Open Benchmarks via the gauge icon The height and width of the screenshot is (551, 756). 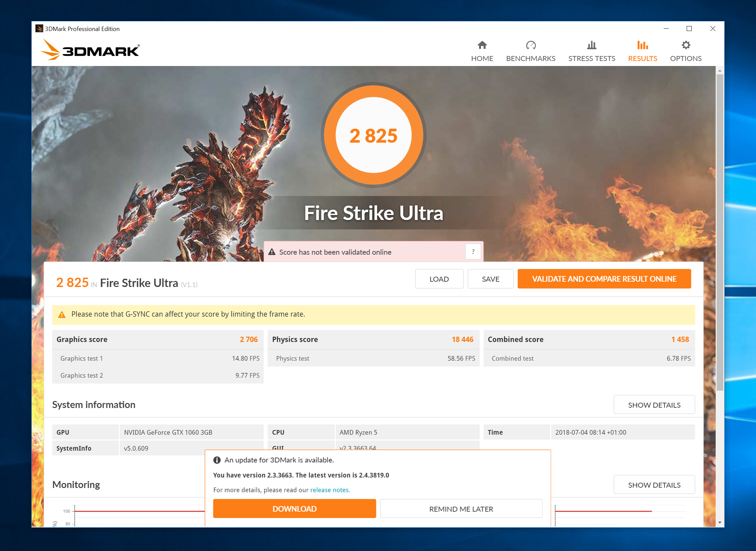point(531,45)
